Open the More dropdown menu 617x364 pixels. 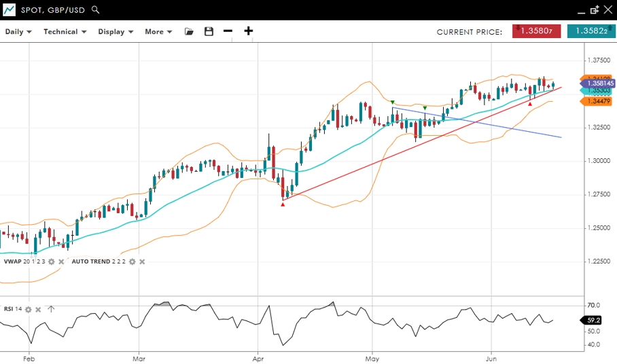(x=158, y=31)
